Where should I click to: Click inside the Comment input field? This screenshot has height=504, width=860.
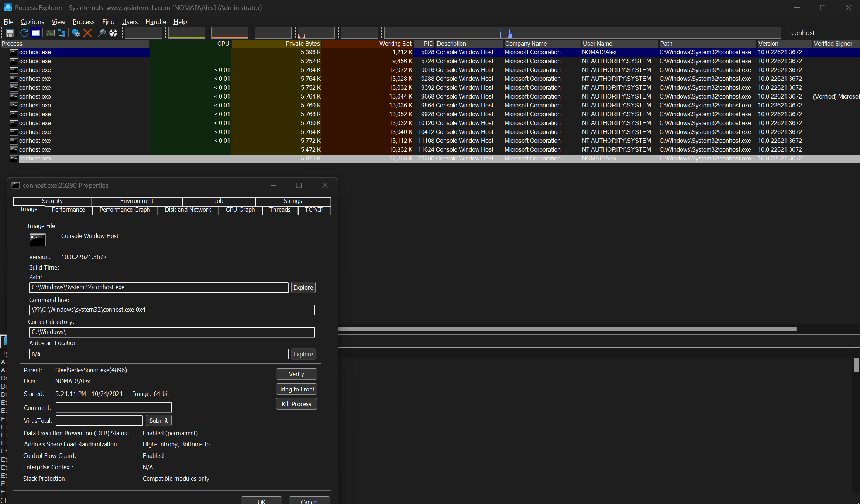coord(114,408)
